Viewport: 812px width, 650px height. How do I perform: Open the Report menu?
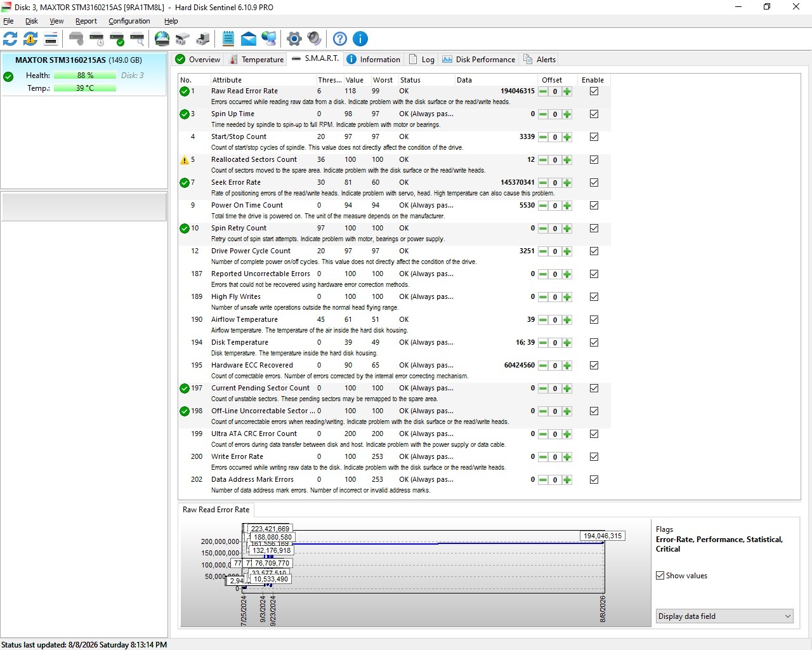86,21
